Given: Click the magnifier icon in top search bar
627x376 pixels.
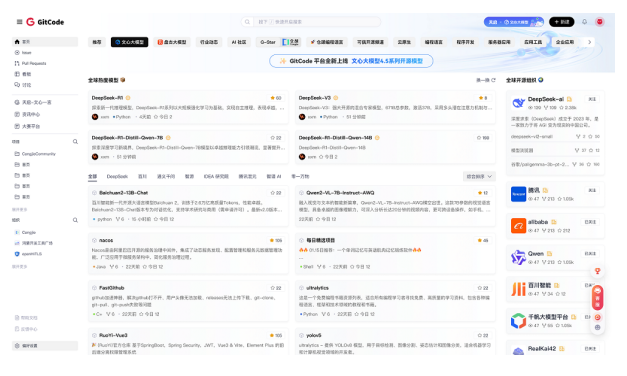Looking at the screenshot, I should point(247,22).
